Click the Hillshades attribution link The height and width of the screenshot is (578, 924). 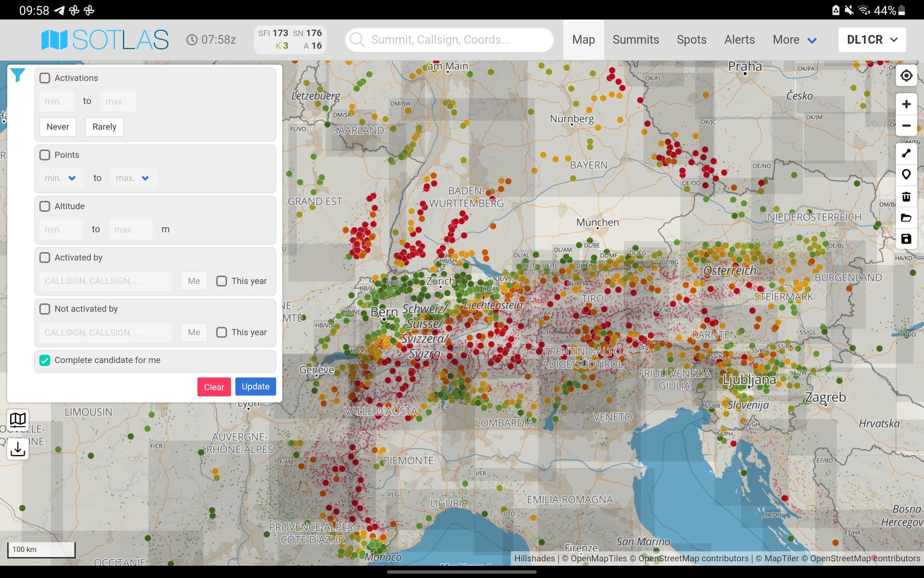click(535, 558)
